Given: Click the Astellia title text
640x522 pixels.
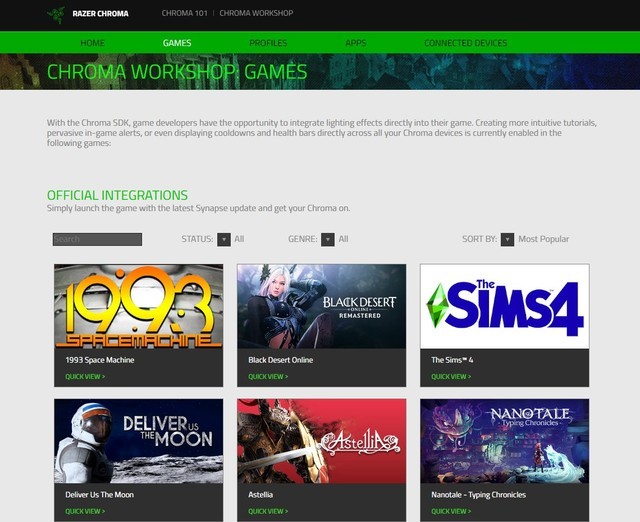Looking at the screenshot, I should (x=261, y=495).
